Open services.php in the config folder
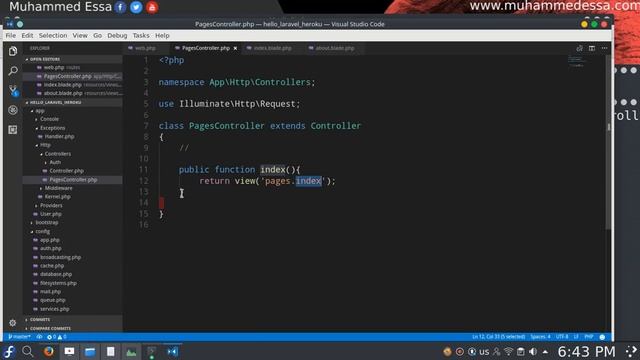This screenshot has width=640, height=360. coord(54,309)
